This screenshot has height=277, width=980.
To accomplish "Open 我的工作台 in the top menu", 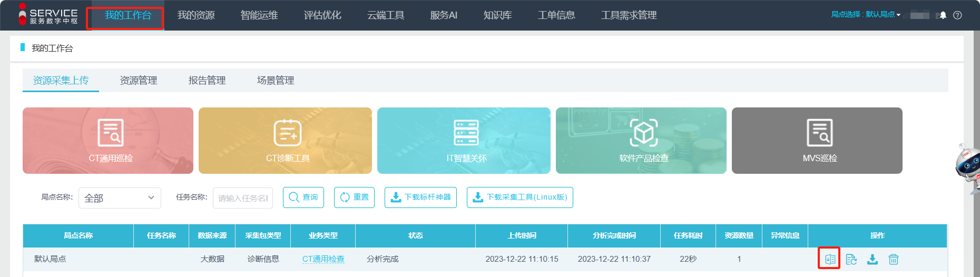I will 128,15.
